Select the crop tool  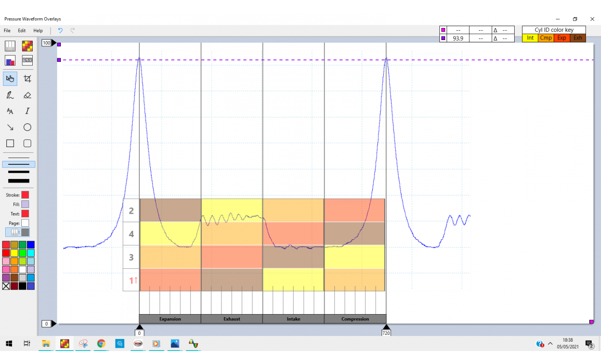(28, 79)
